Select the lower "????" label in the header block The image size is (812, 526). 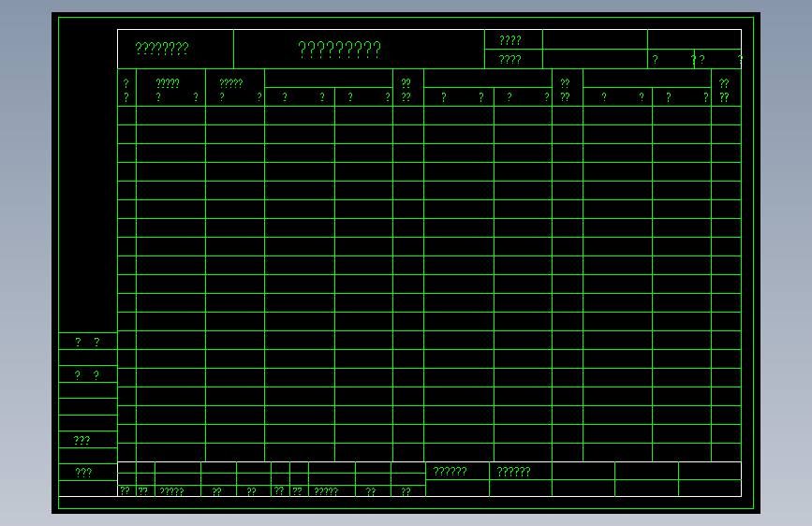[510, 60]
